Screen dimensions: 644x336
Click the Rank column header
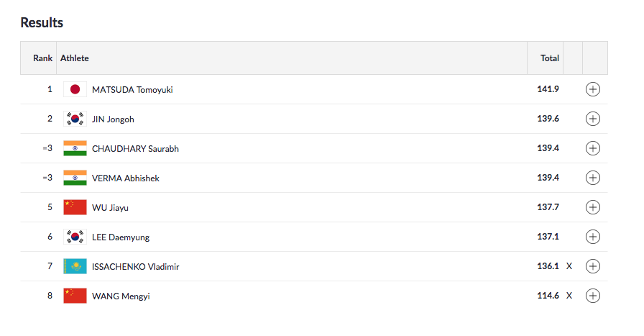click(42, 58)
